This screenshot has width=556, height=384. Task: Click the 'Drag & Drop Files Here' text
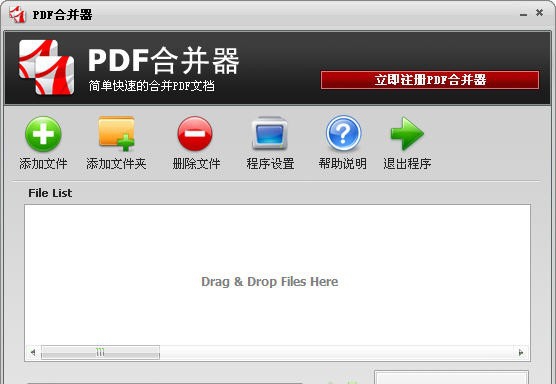point(269,282)
